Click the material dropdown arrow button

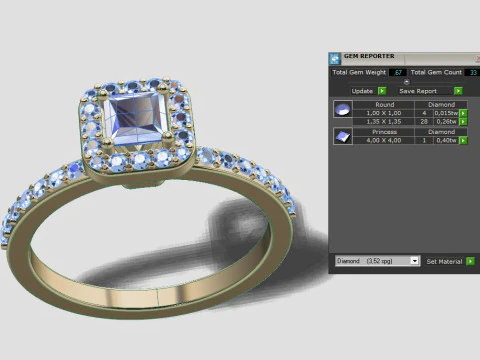coord(414,261)
